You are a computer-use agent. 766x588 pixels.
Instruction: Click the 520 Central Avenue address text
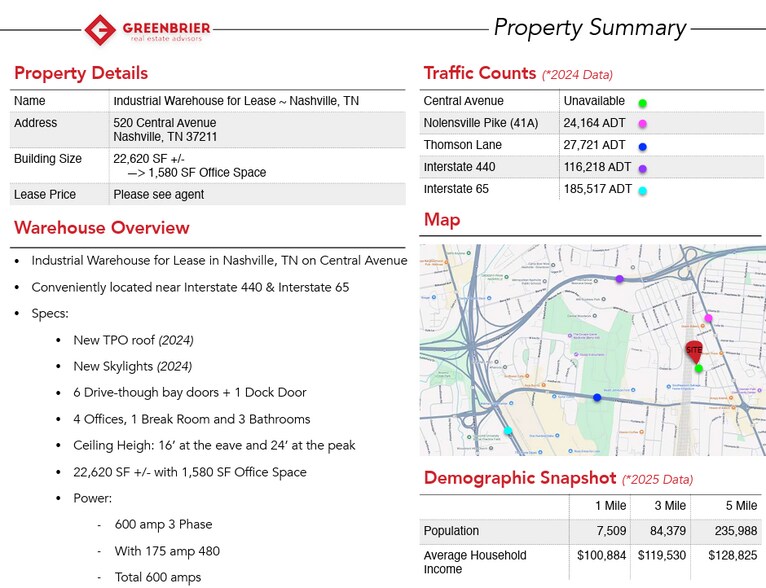tap(164, 123)
